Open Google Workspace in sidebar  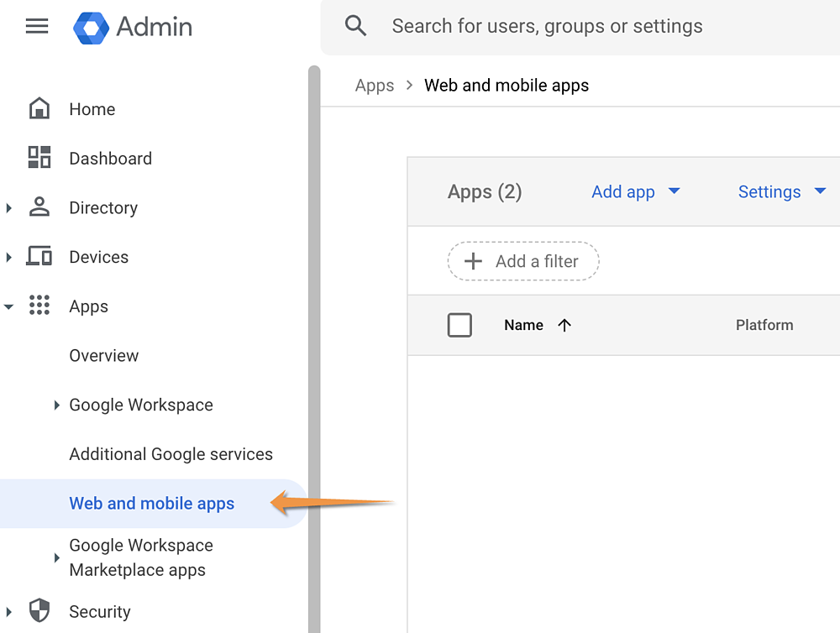(x=141, y=405)
